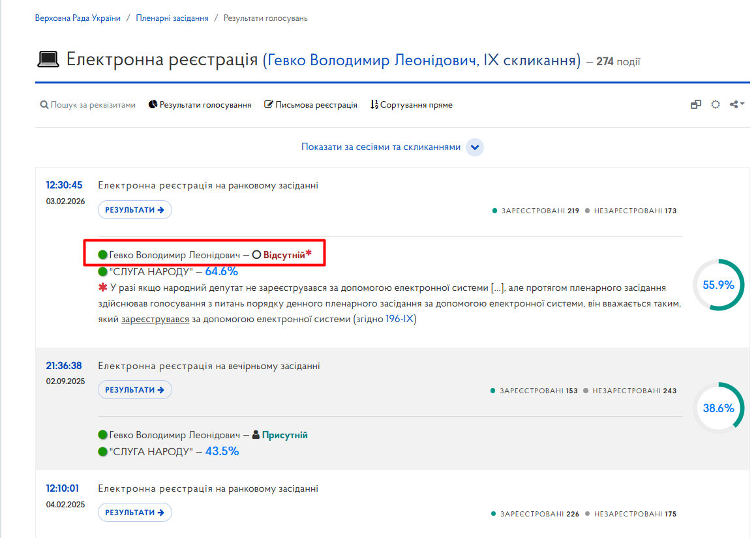Viewport: 756px width, 538px height.
Task: Expand the sessions chevron button
Action: [x=475, y=147]
